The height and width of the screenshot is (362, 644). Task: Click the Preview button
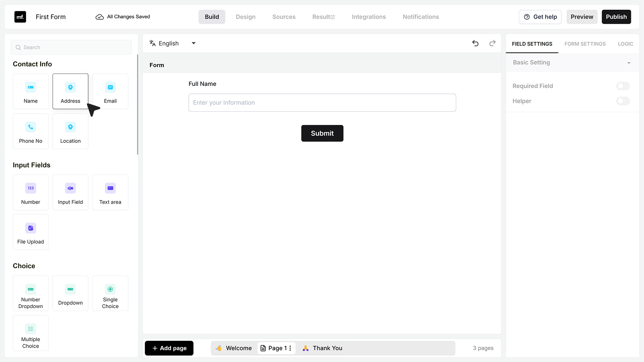click(582, 17)
